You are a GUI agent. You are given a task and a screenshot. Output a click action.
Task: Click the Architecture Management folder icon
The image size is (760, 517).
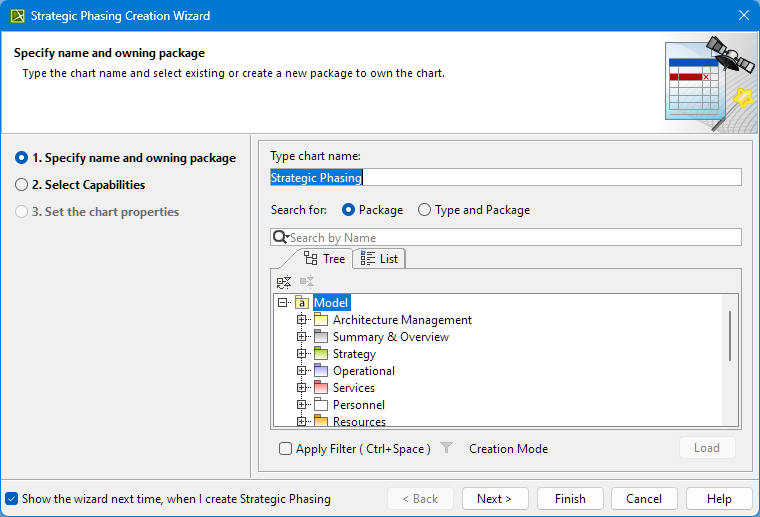pyautogui.click(x=321, y=320)
